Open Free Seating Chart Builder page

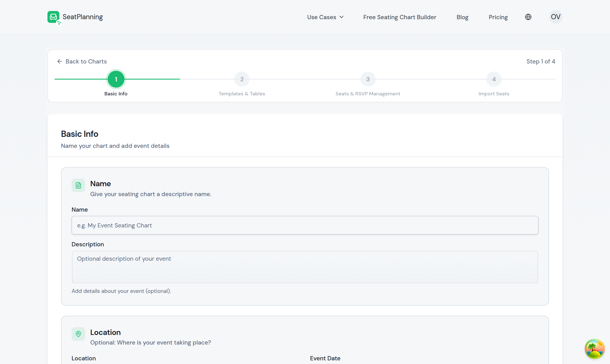400,17
